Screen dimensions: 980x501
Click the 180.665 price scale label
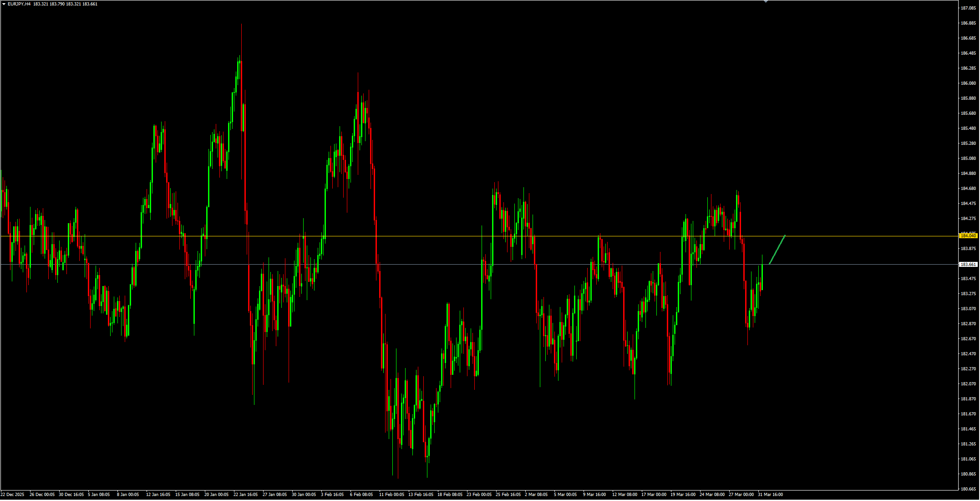tap(969, 489)
